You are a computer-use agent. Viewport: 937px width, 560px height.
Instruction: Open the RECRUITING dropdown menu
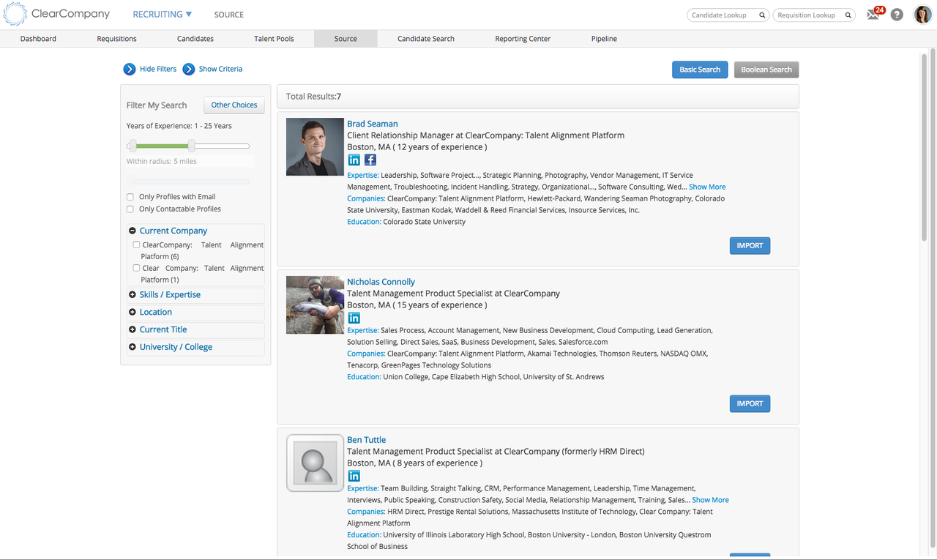[x=161, y=14]
